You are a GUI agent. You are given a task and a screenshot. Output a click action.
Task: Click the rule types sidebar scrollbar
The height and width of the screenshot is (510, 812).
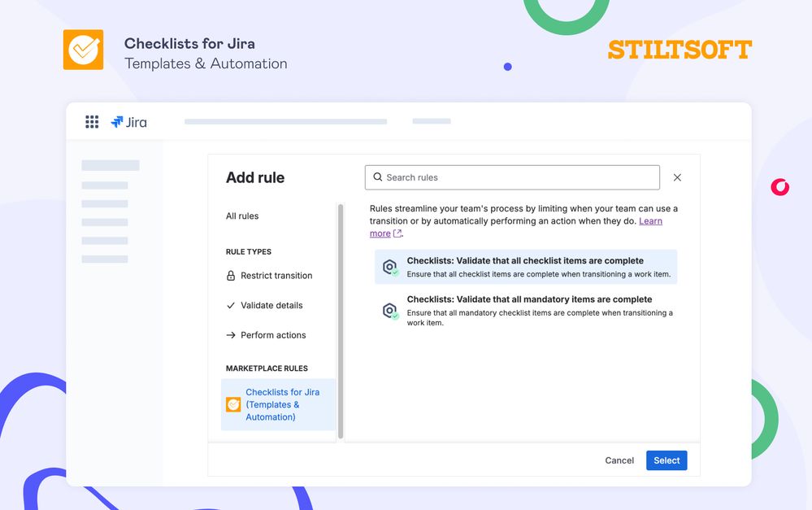coord(341,321)
